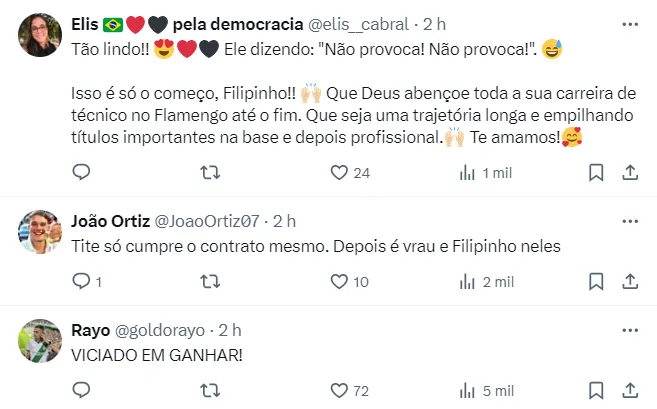Bookmark João Ortiz's tweet
Viewport: 657px width, 409px height.
[596, 283]
